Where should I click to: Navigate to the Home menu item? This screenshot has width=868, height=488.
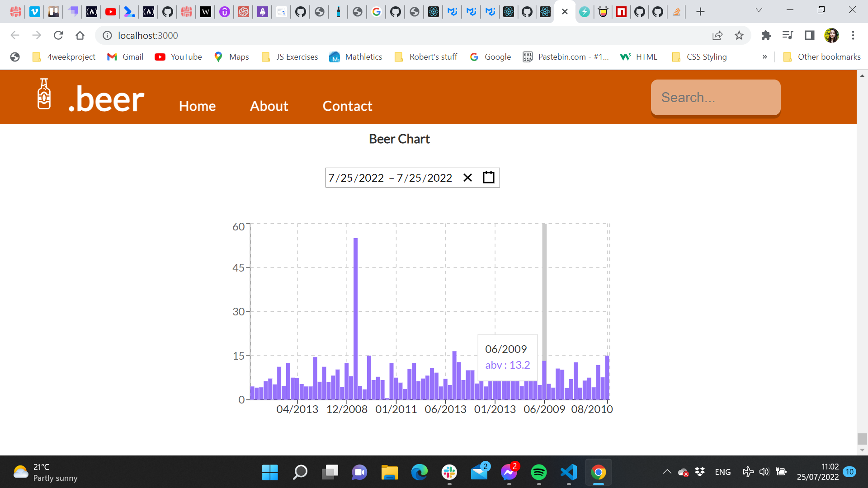197,106
